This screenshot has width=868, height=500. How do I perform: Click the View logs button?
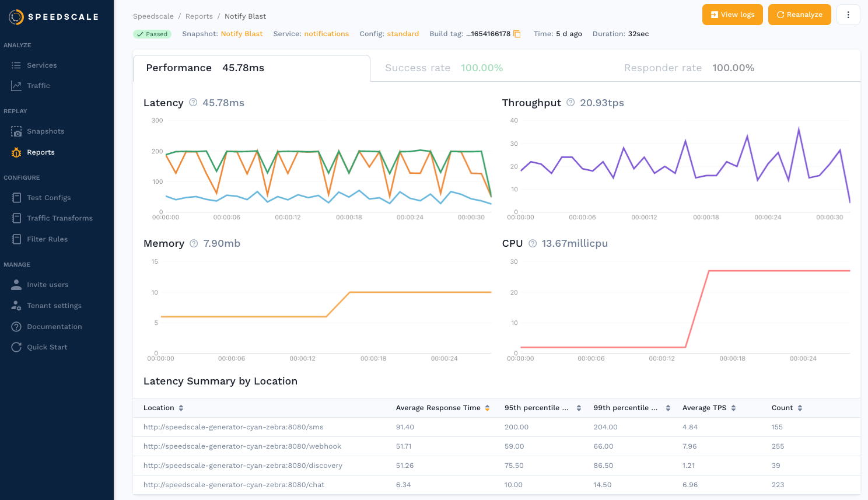pos(733,15)
